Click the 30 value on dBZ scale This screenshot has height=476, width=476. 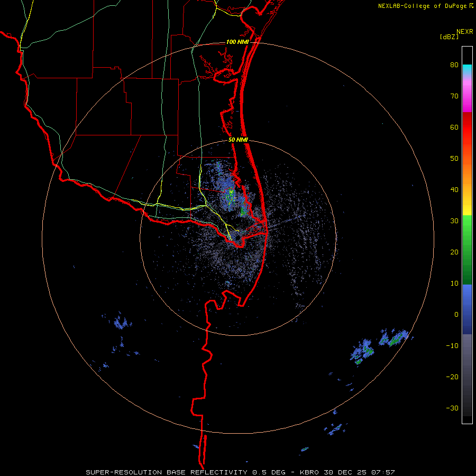[454, 221]
